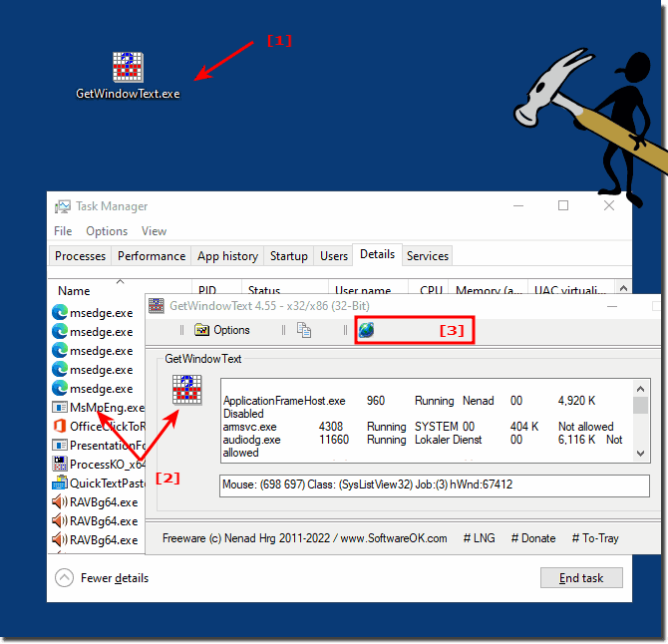The width and height of the screenshot is (668, 644).
Task: Click the OfficeClickToRun Office icon
Action: pos(60,427)
